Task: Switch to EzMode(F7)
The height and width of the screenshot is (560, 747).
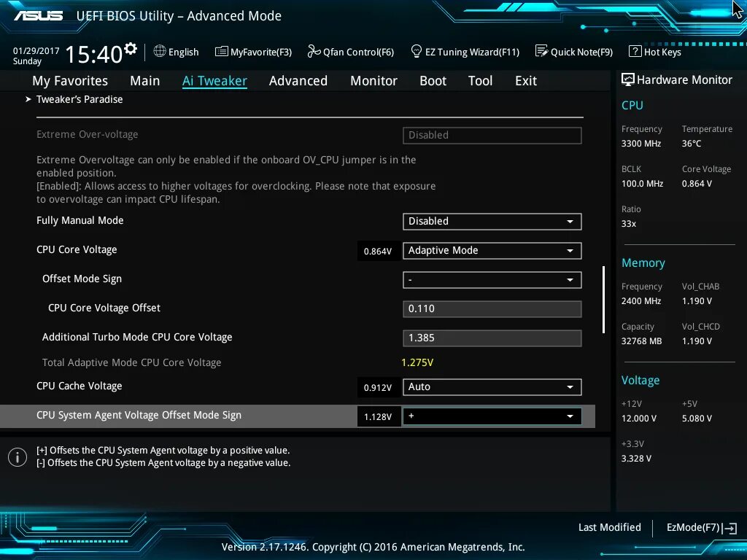Action: pos(702,528)
